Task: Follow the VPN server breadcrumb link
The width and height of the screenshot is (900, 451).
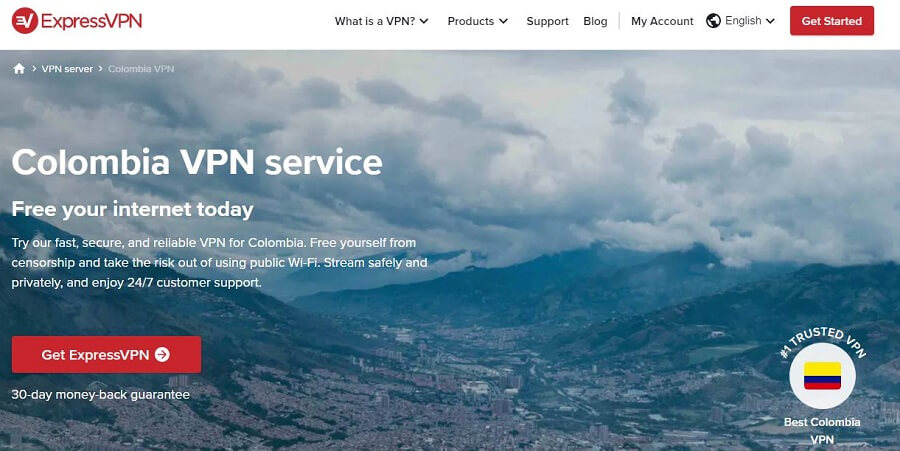Action: click(67, 69)
